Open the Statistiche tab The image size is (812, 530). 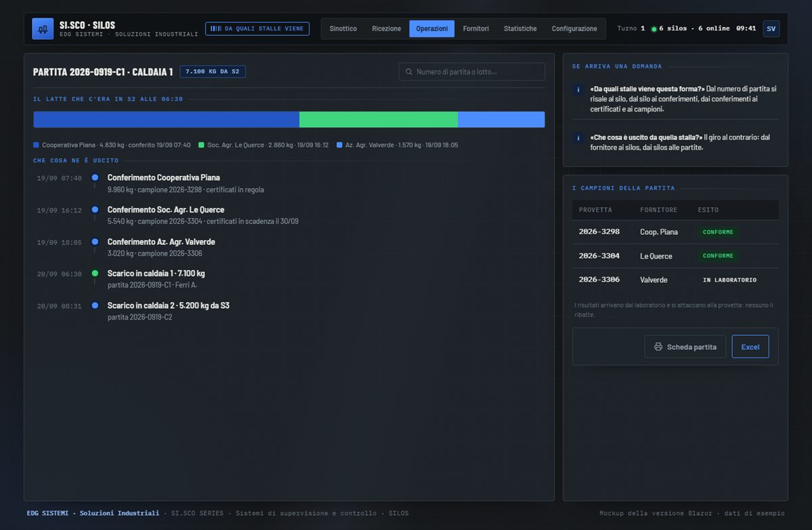point(520,29)
